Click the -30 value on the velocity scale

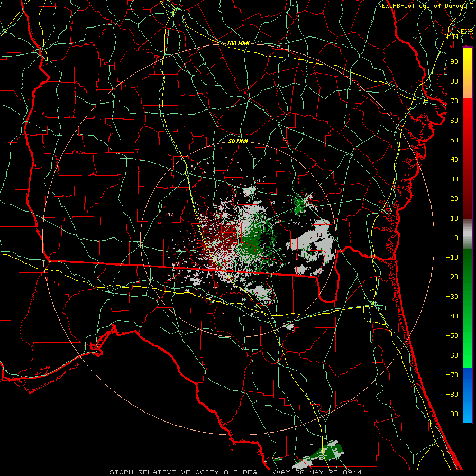coord(452,297)
